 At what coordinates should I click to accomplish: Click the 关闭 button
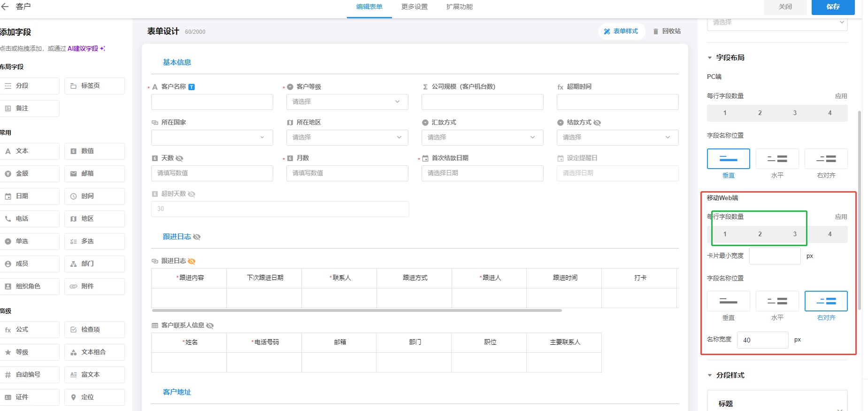point(785,7)
